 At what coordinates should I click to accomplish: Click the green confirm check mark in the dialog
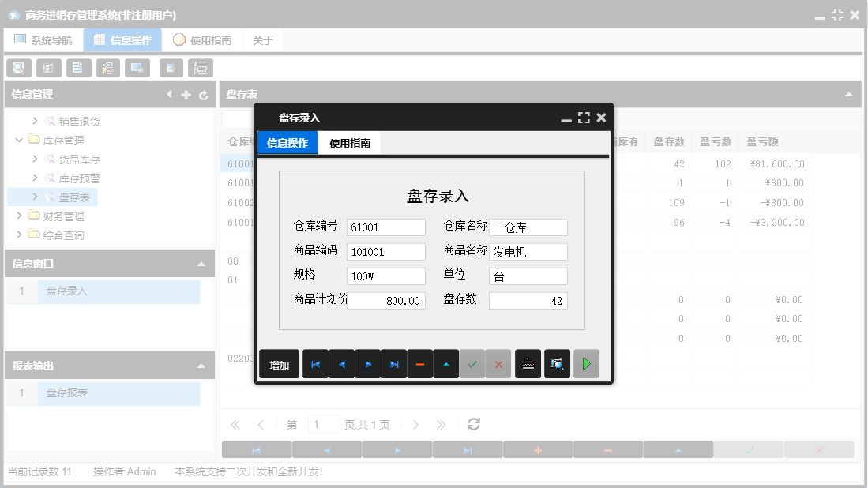point(473,363)
